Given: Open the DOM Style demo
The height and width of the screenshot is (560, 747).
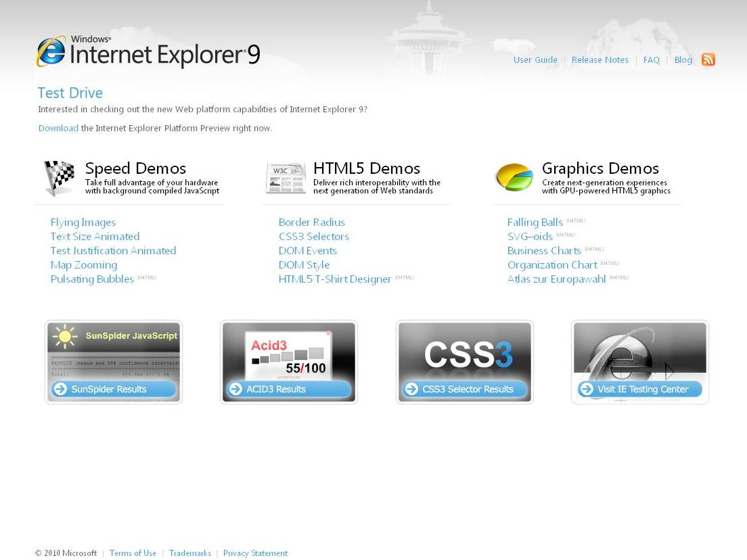Looking at the screenshot, I should coord(304,265).
